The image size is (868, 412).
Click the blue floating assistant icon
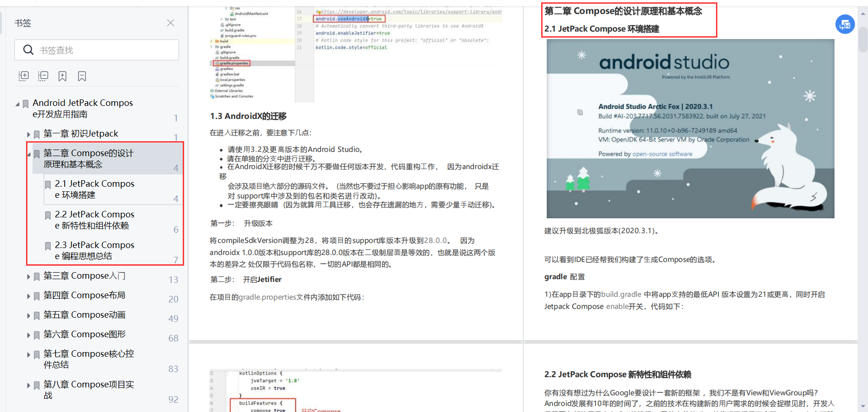(845, 24)
